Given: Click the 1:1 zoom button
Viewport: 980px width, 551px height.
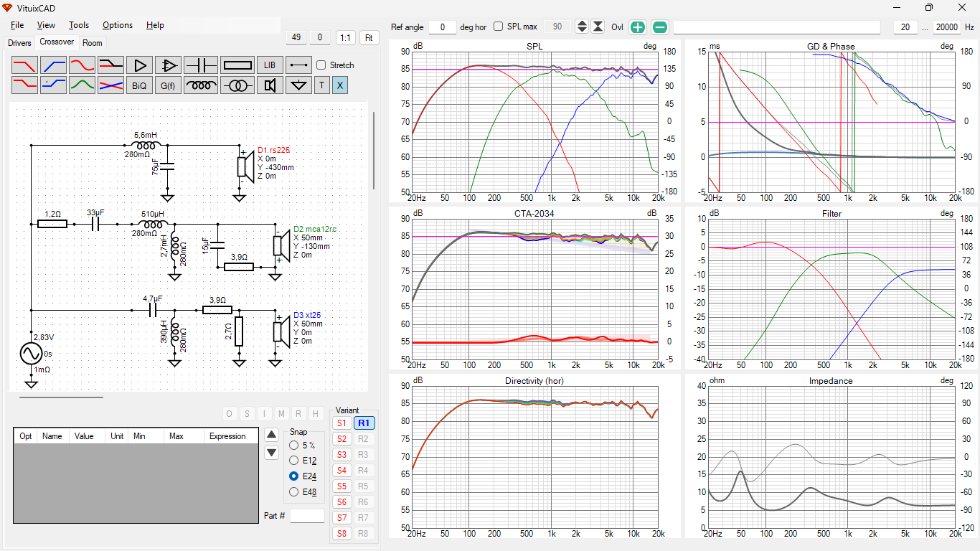Looking at the screenshot, I should 346,37.
